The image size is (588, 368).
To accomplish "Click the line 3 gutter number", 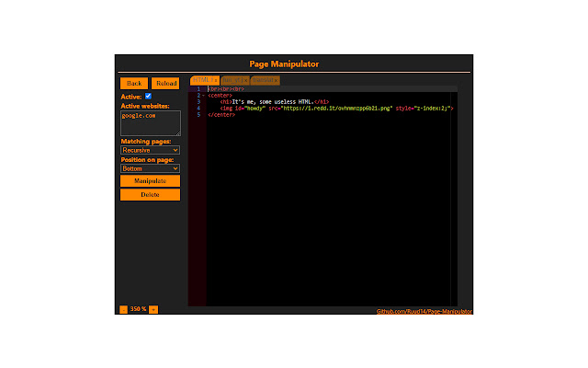I will point(198,102).
